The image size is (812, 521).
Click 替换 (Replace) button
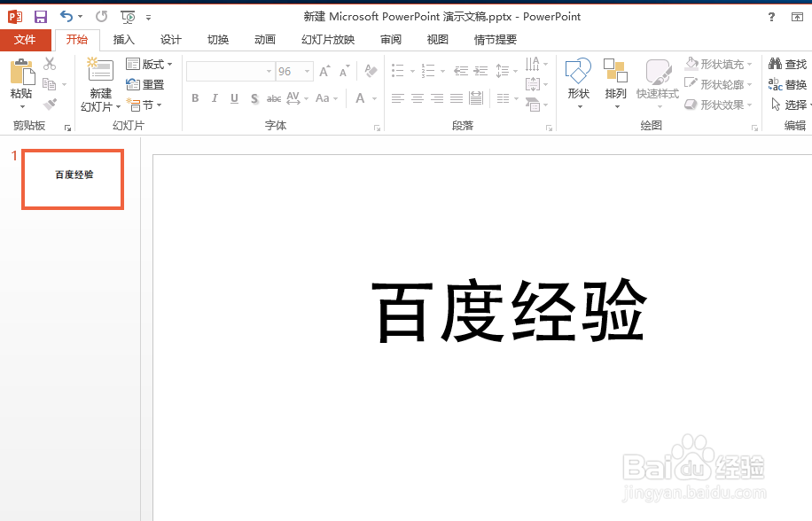pyautogui.click(x=788, y=84)
